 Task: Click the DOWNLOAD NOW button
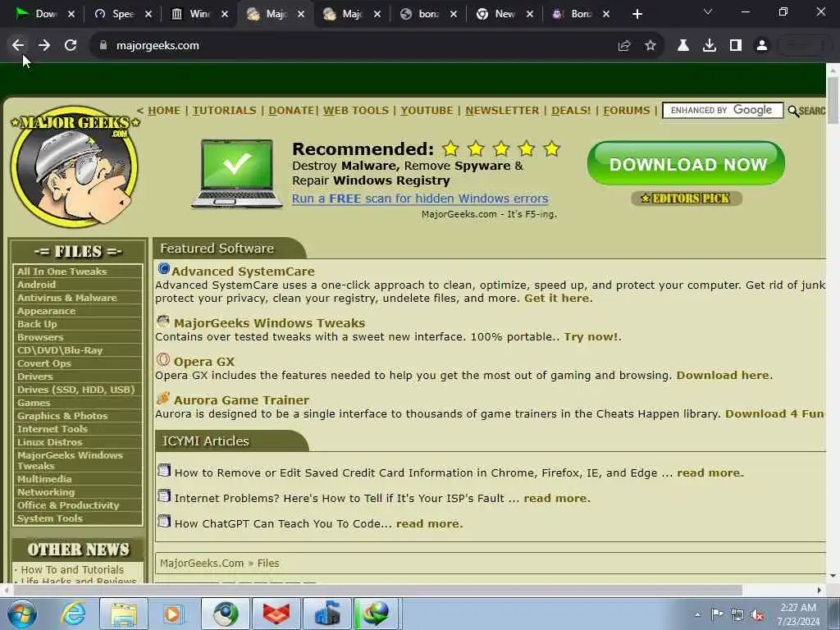click(687, 163)
